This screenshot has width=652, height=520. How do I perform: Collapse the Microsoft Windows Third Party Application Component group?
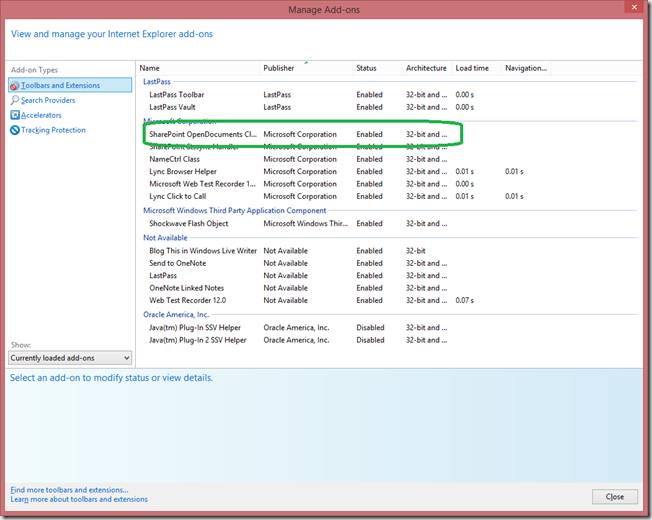click(235, 210)
